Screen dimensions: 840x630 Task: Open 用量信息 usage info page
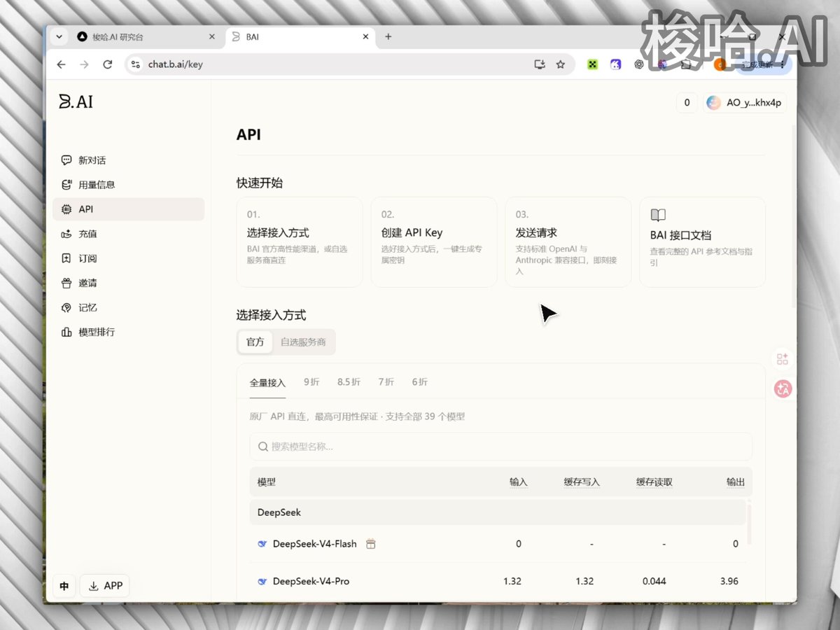click(128, 185)
